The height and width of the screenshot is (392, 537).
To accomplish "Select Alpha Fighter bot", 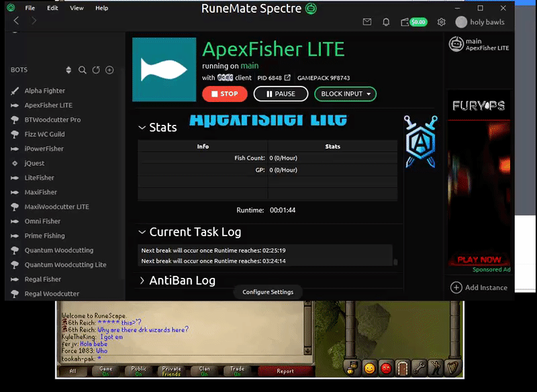I will [45, 91].
